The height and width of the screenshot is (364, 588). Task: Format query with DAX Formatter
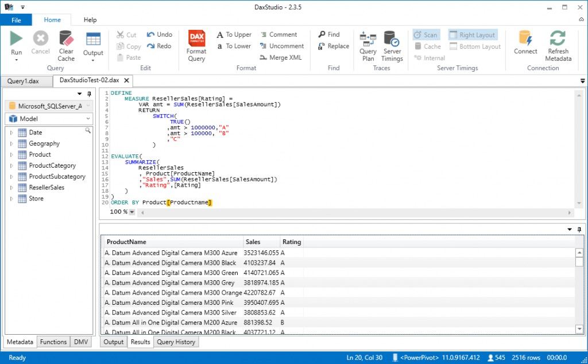coord(196,46)
